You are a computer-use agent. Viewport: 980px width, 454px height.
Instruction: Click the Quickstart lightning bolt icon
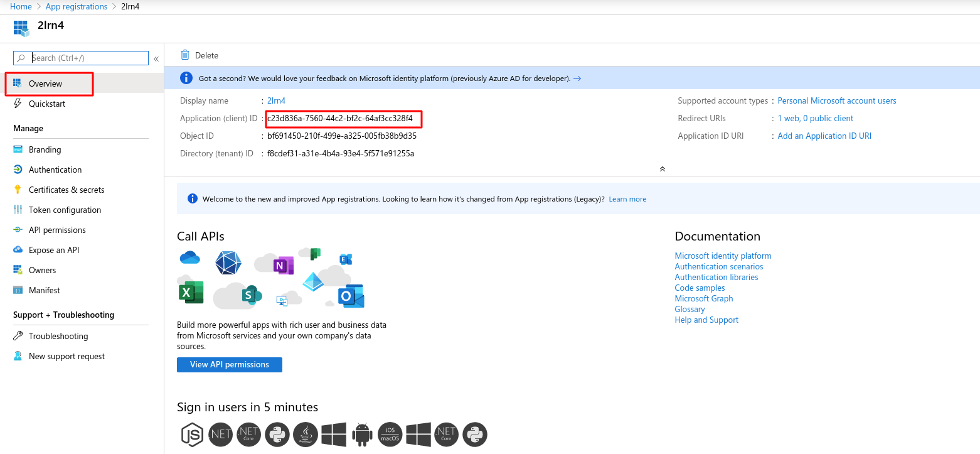pyautogui.click(x=18, y=104)
